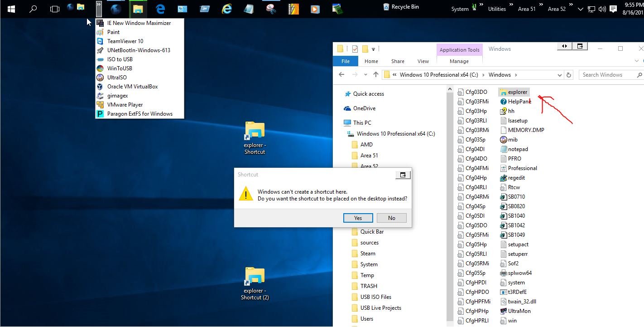Viewport: 644px width, 327px height.
Task: Open the File tab in Explorer
Action: pyautogui.click(x=346, y=61)
